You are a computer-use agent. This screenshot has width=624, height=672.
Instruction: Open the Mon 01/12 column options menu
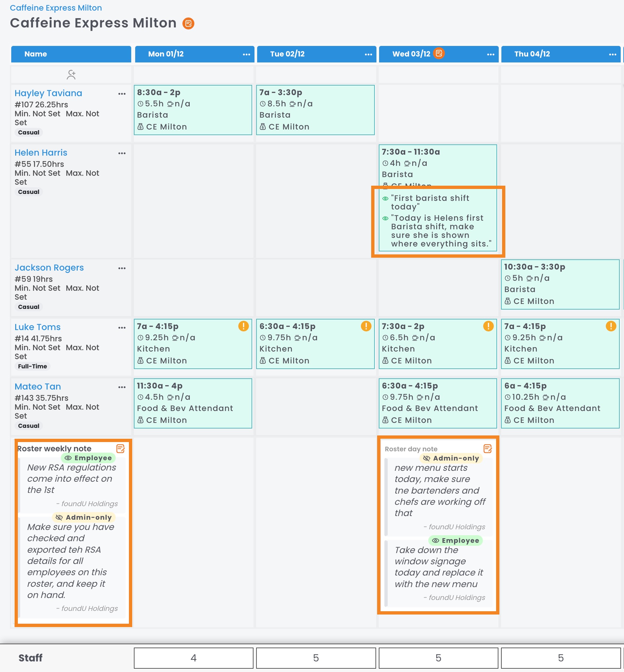247,54
